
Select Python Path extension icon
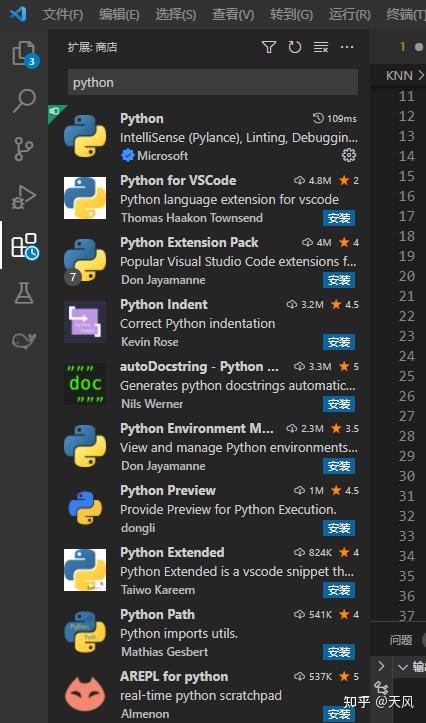click(85, 632)
